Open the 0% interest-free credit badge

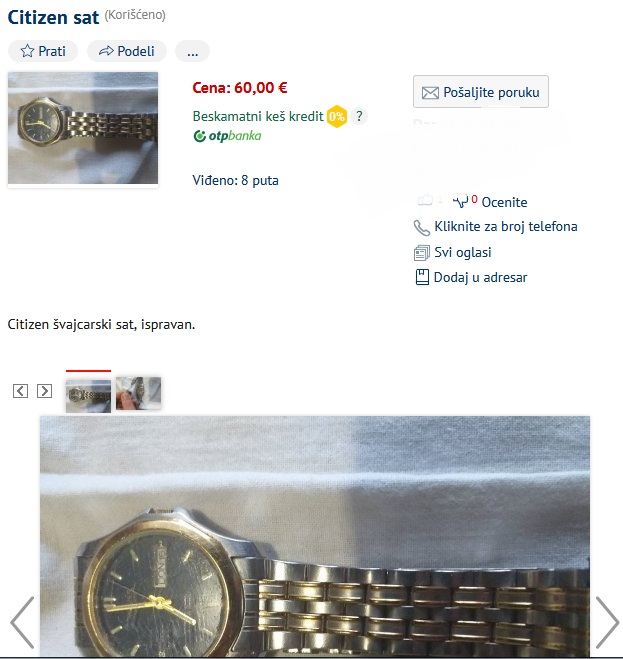337,116
